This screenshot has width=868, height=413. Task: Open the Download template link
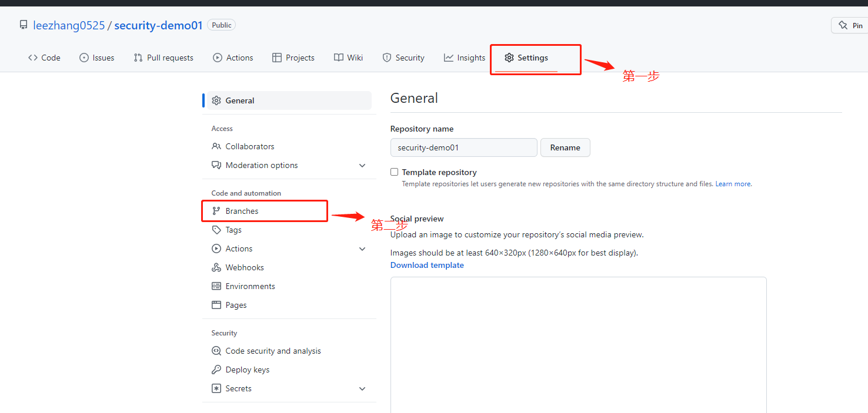click(427, 265)
